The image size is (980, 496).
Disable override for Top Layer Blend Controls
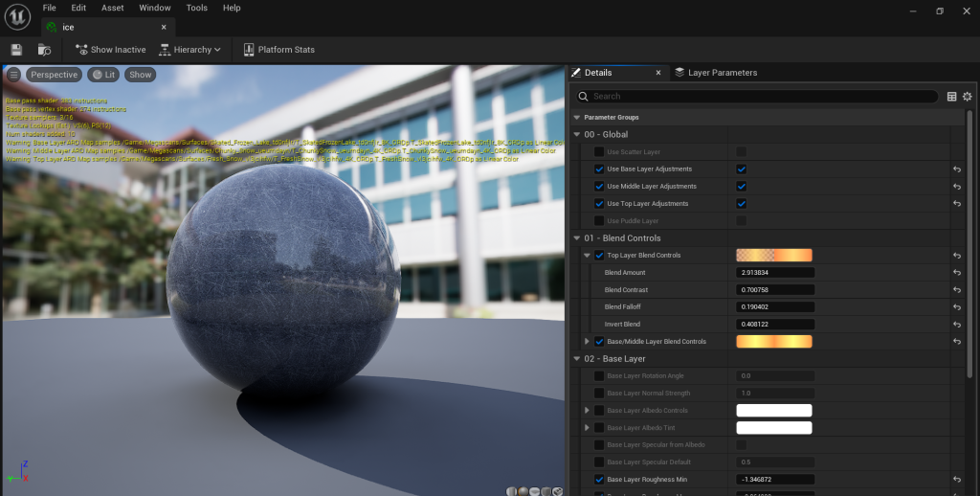point(599,256)
